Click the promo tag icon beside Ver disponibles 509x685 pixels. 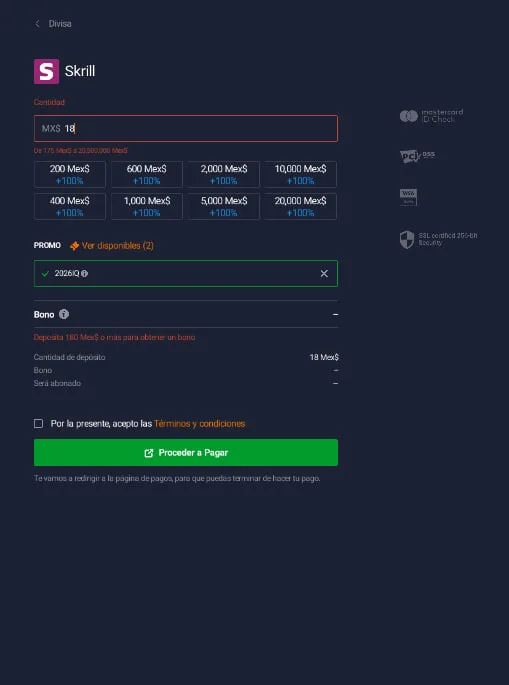tap(75, 246)
